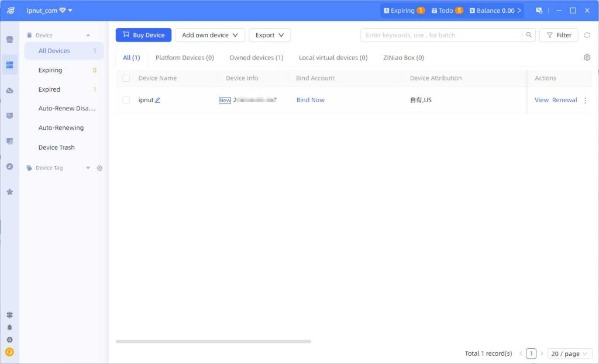The height and width of the screenshot is (364, 599).
Task: Click the Bind Now link
Action: pyautogui.click(x=310, y=100)
